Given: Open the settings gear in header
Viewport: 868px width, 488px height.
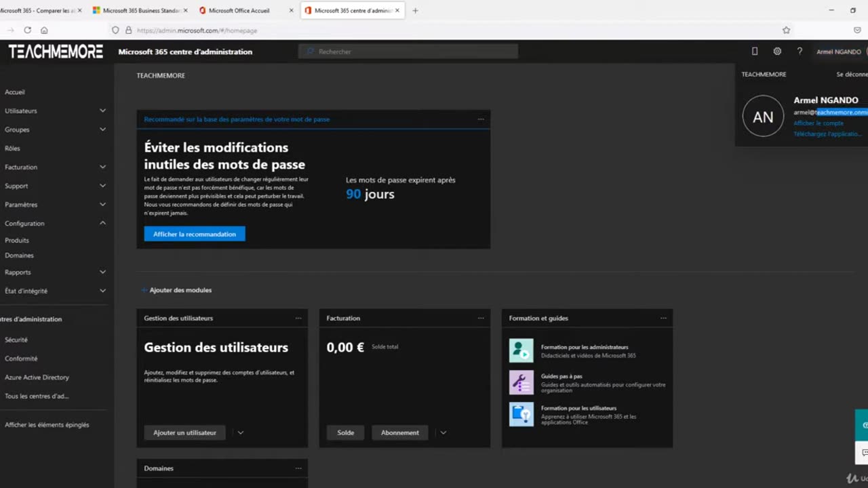Looking at the screenshot, I should point(777,52).
